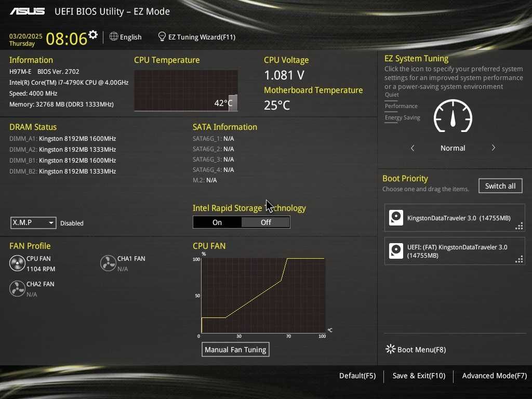Click the 03/20/2025 date text
This screenshot has width=532, height=399.
pyautogui.click(x=26, y=36)
